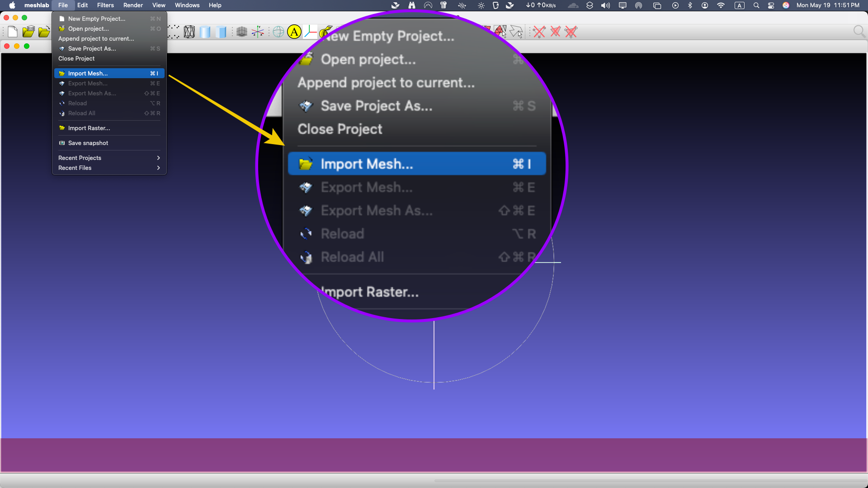Click the Open project toolbar icon
The height and width of the screenshot is (488, 868).
pyautogui.click(x=28, y=32)
